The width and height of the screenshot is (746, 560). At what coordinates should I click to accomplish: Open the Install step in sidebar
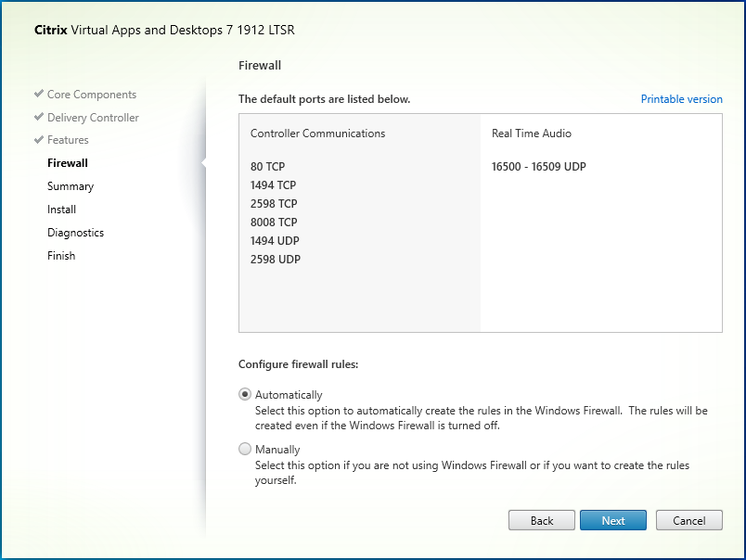[61, 210]
